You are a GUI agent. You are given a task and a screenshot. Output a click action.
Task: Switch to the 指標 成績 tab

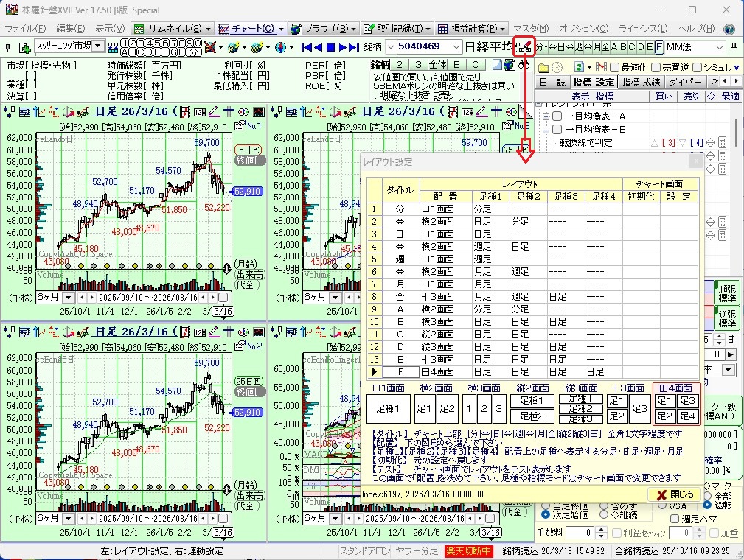click(640, 82)
